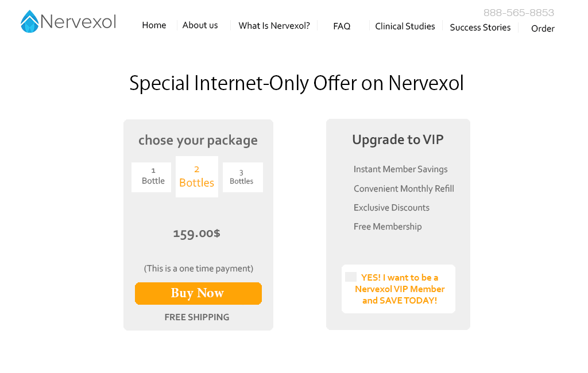Image resolution: width=588 pixels, height=373 pixels.
Task: View the Success Stories page
Action: coord(480,28)
